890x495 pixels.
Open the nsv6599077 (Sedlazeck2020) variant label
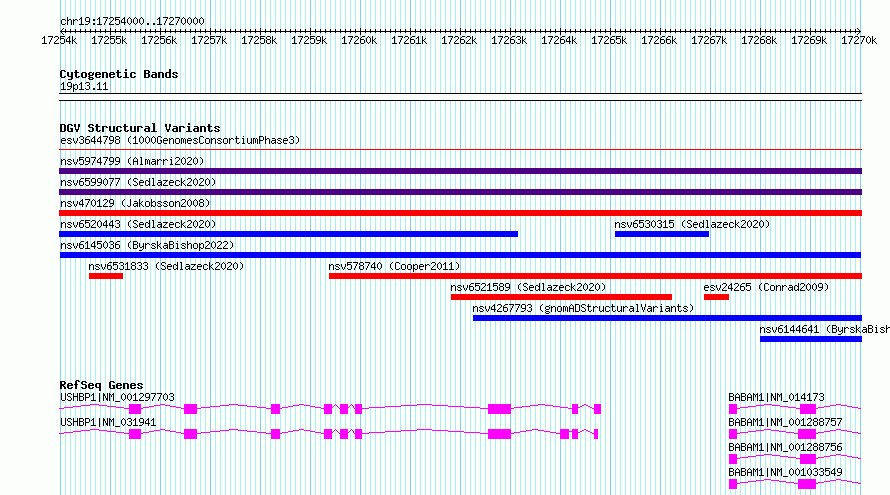point(138,182)
